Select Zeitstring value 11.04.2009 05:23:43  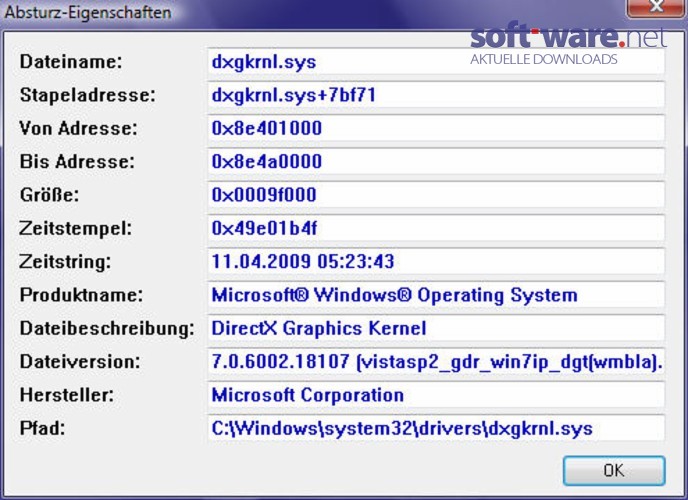click(436, 261)
